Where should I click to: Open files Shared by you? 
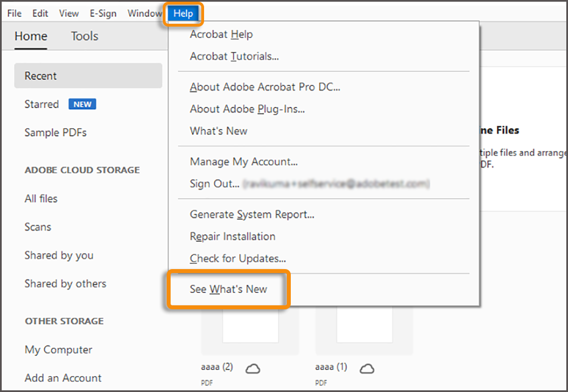[59, 255]
